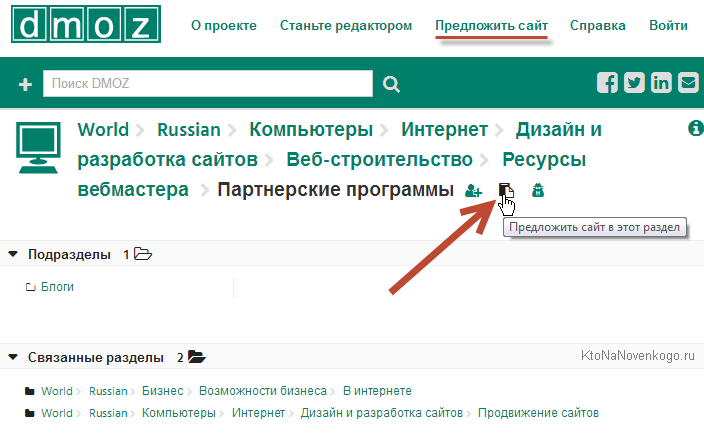Click 'Бизнес' in related sections

(x=163, y=391)
